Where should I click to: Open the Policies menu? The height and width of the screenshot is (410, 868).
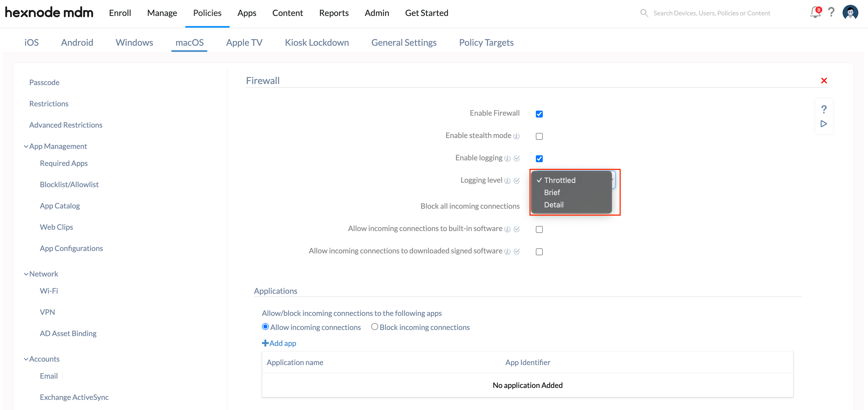(207, 13)
